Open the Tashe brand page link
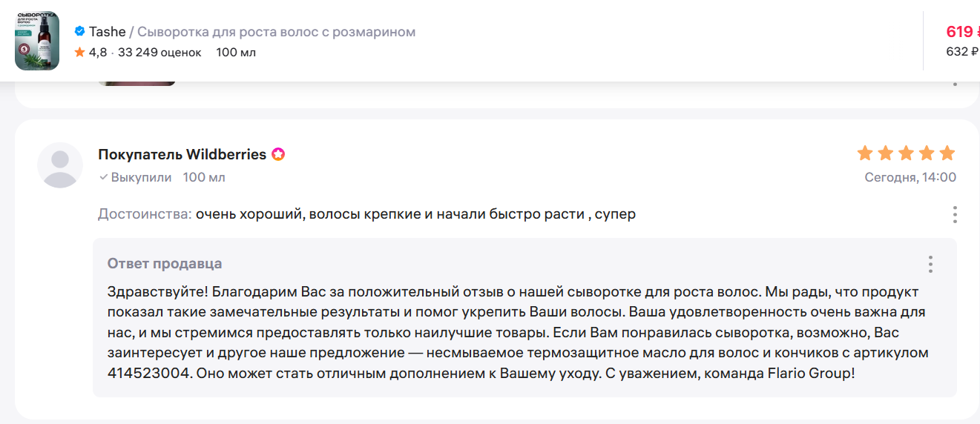Image resolution: width=980 pixels, height=424 pixels. 108,32
